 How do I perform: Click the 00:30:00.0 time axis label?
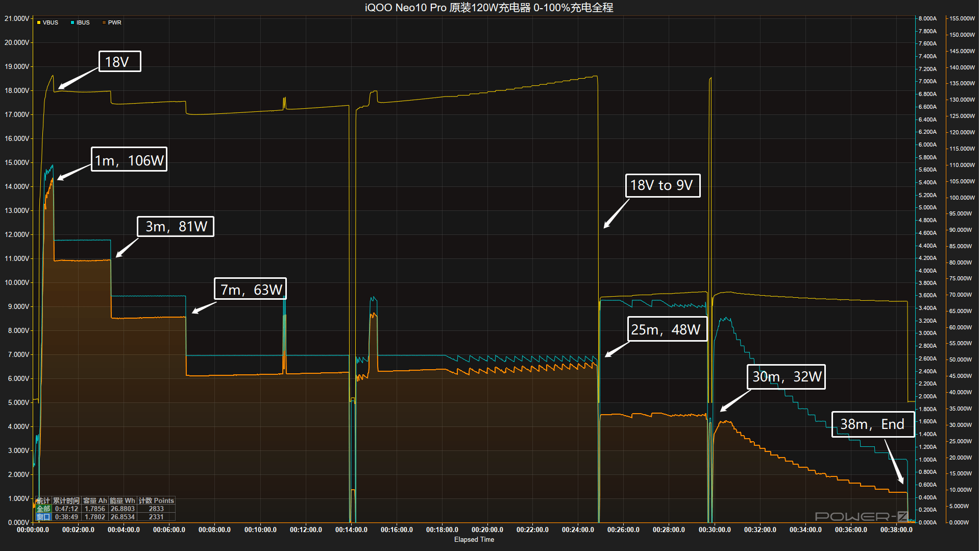(x=715, y=530)
